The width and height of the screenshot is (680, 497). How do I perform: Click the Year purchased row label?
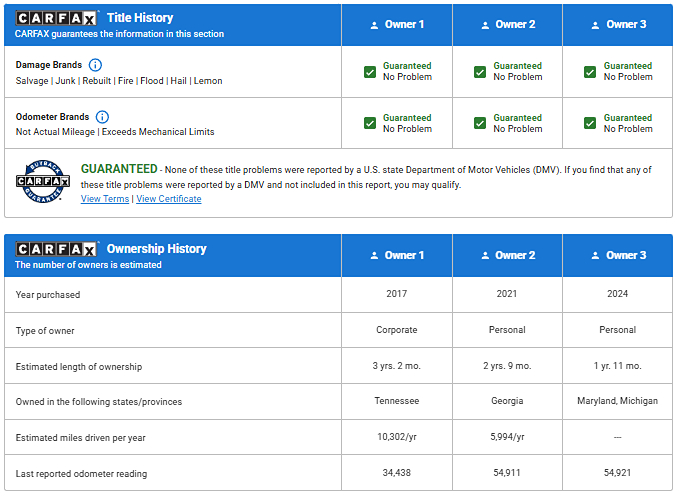(x=48, y=295)
